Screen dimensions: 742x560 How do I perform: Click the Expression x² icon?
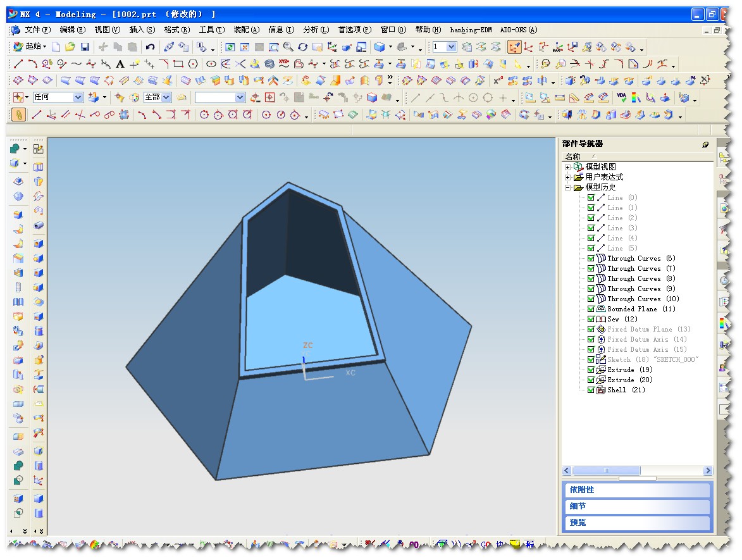coord(498,81)
